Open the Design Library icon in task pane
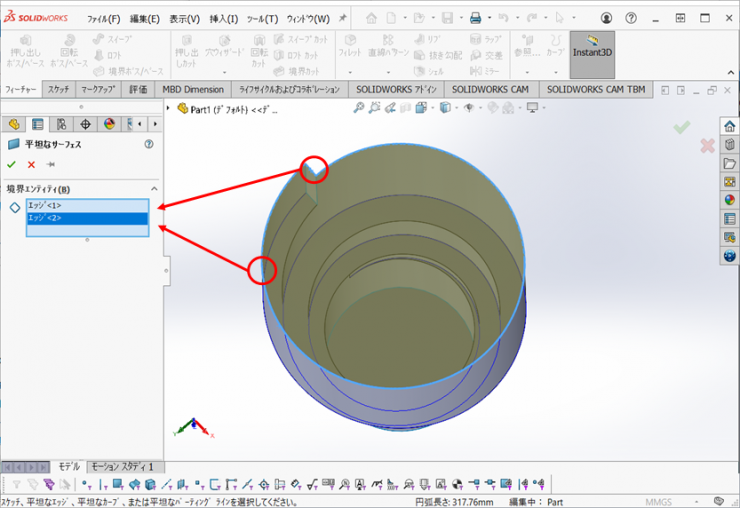Screen dimensions: 740x508 coord(729,144)
